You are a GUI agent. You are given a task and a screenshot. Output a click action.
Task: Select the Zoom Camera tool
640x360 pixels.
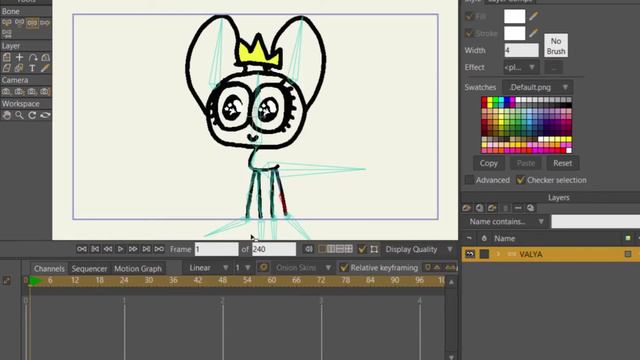click(x=19, y=91)
